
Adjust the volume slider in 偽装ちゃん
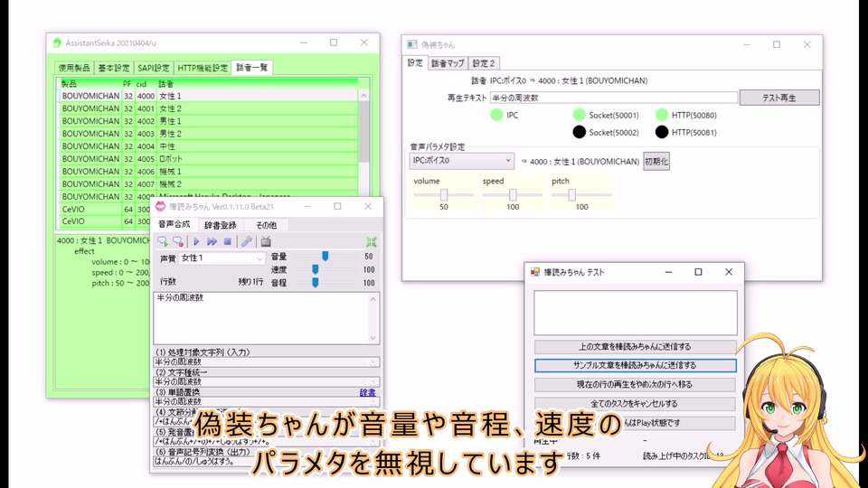point(443,195)
